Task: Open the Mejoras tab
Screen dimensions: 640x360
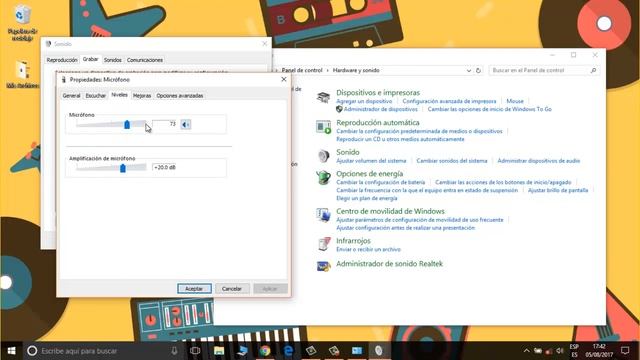Action: coord(142,96)
